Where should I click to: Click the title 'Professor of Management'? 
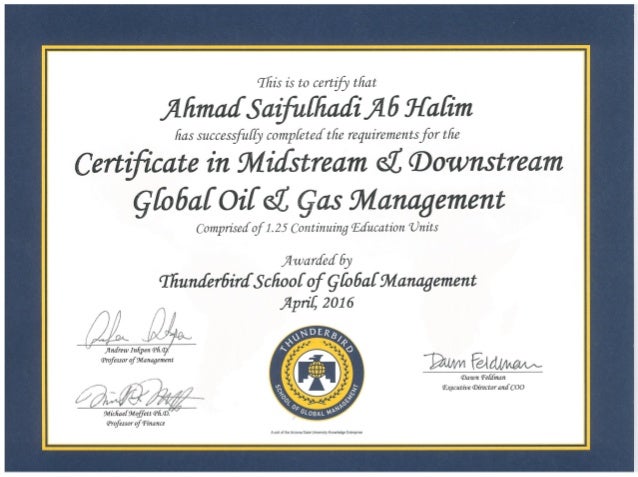137,360
